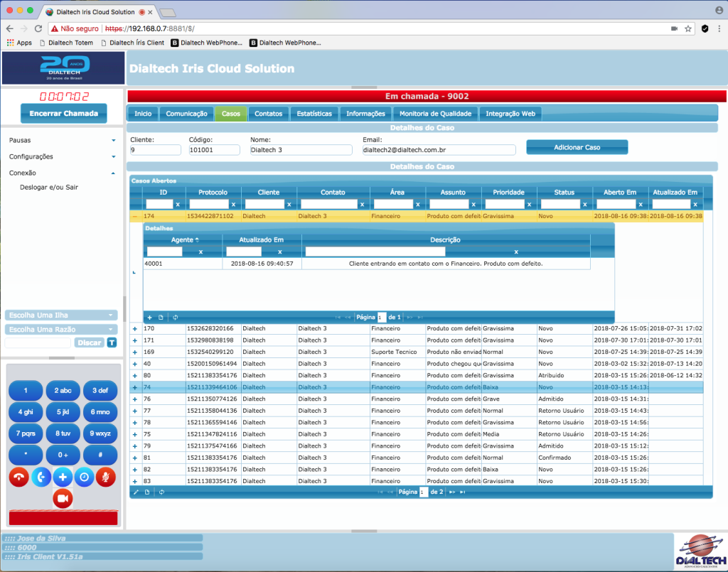Click the camera icon in address bar
The image size is (728, 572).
tap(674, 28)
